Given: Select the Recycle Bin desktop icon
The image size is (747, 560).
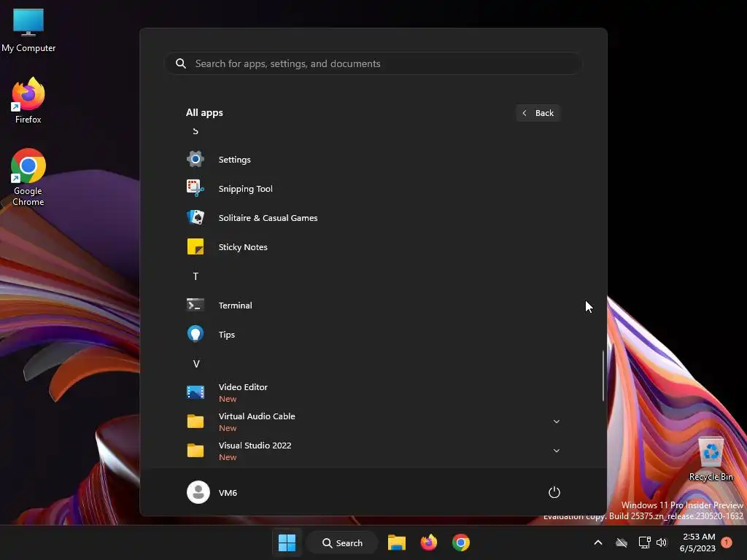Looking at the screenshot, I should [711, 459].
